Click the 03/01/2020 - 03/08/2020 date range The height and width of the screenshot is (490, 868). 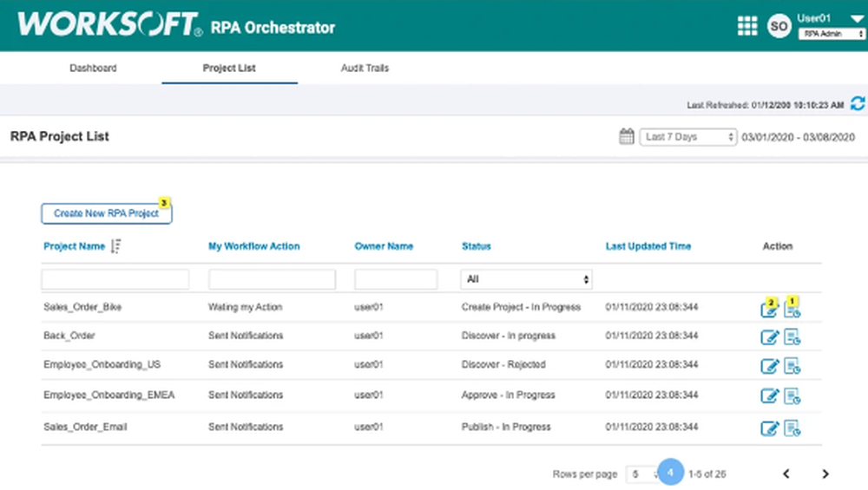click(x=799, y=137)
